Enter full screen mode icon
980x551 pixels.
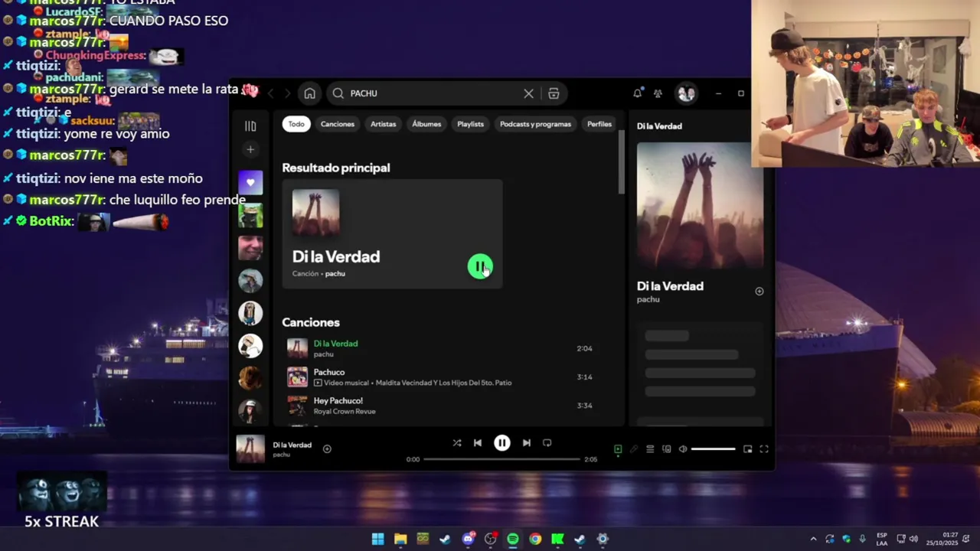(764, 449)
